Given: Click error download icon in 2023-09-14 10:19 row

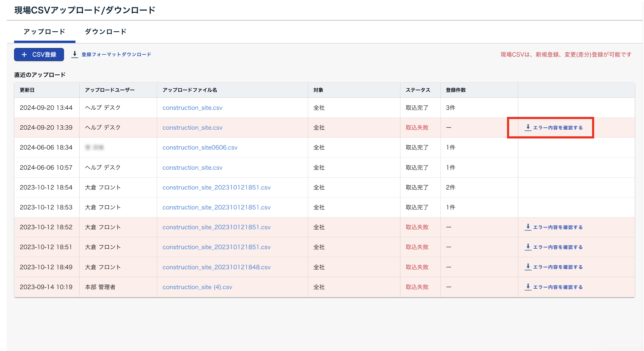Looking at the screenshot, I should [528, 287].
